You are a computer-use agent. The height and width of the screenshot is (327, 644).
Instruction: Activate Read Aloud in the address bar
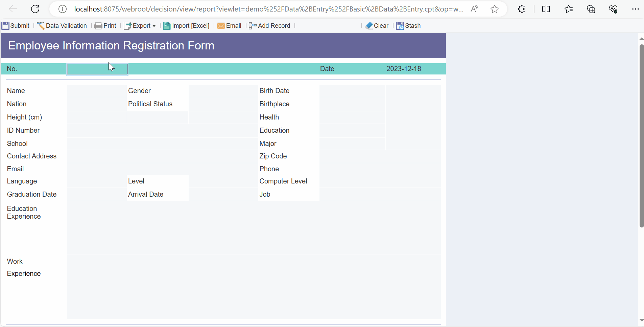(x=474, y=9)
